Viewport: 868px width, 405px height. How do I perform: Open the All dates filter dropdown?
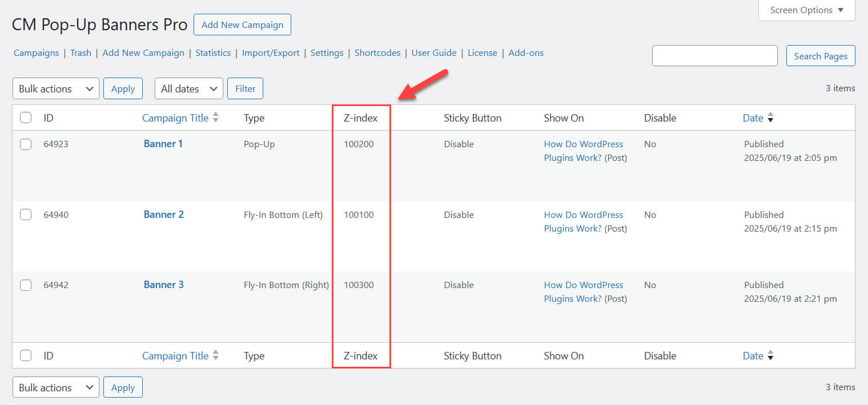pos(188,88)
